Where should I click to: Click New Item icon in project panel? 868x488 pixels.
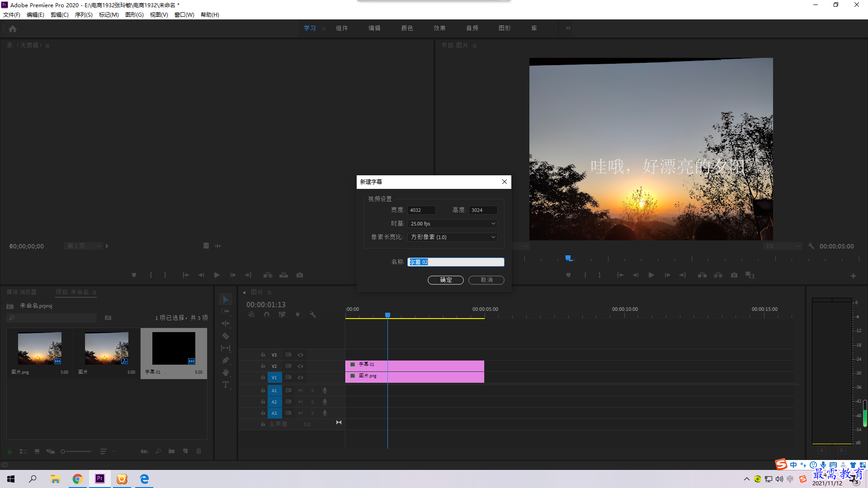[x=185, y=451]
